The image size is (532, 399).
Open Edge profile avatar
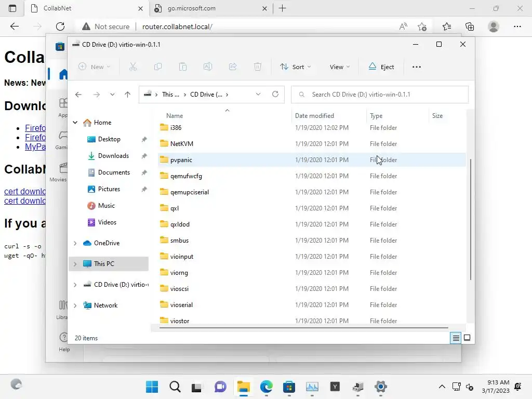click(494, 26)
